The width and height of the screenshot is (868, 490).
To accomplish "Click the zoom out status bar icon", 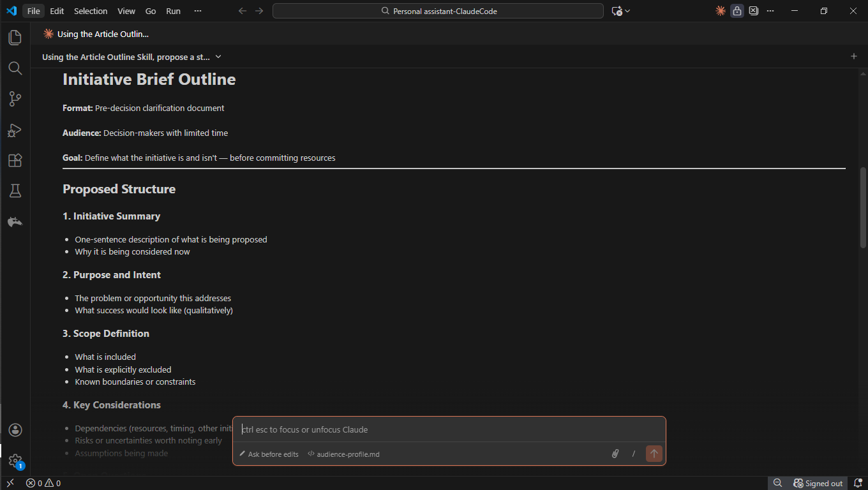I will point(777,483).
